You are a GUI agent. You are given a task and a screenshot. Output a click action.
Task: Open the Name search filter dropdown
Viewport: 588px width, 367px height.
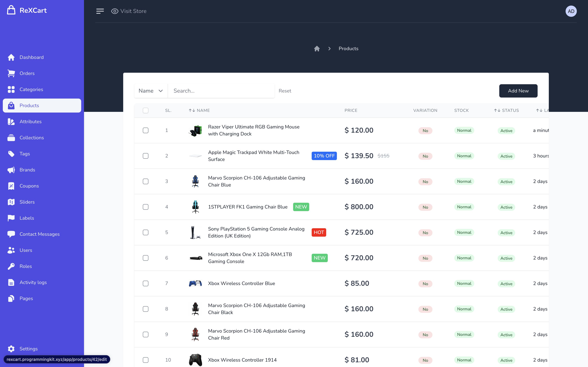click(151, 91)
